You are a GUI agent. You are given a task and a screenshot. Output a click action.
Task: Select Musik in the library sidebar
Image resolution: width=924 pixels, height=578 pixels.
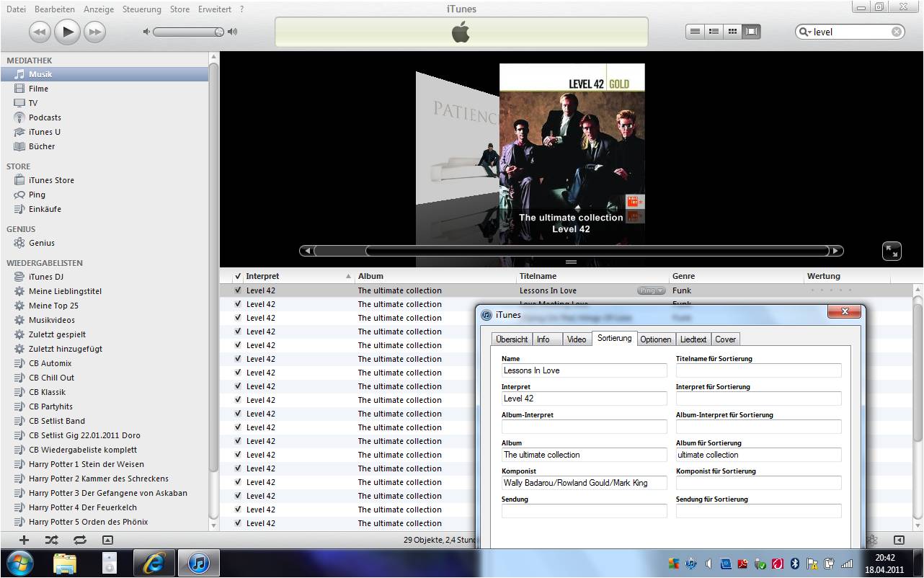105,74
